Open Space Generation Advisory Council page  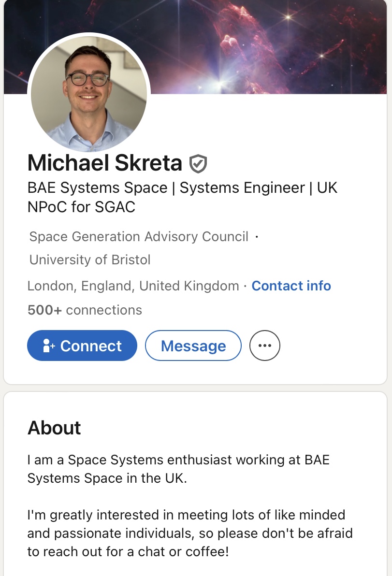tap(139, 236)
